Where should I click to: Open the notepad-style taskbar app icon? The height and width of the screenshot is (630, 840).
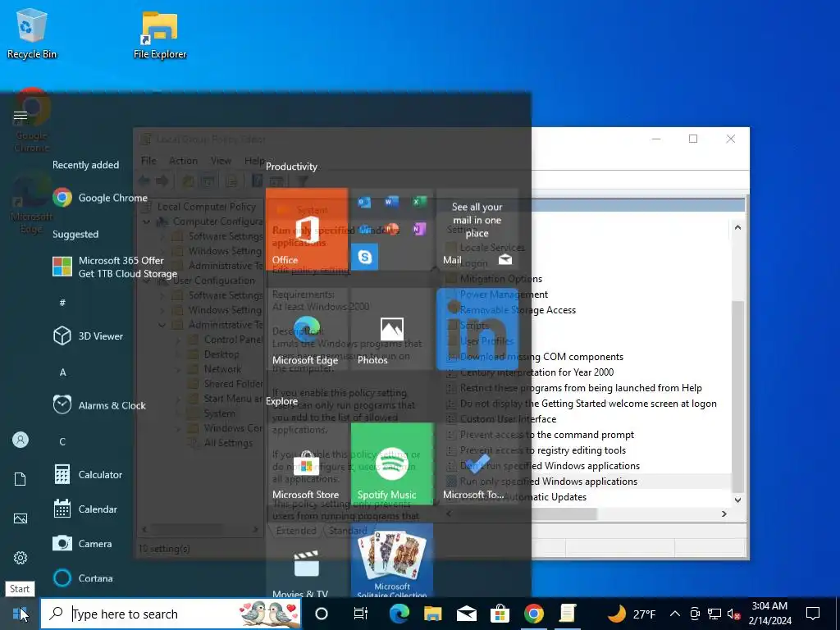point(568,614)
